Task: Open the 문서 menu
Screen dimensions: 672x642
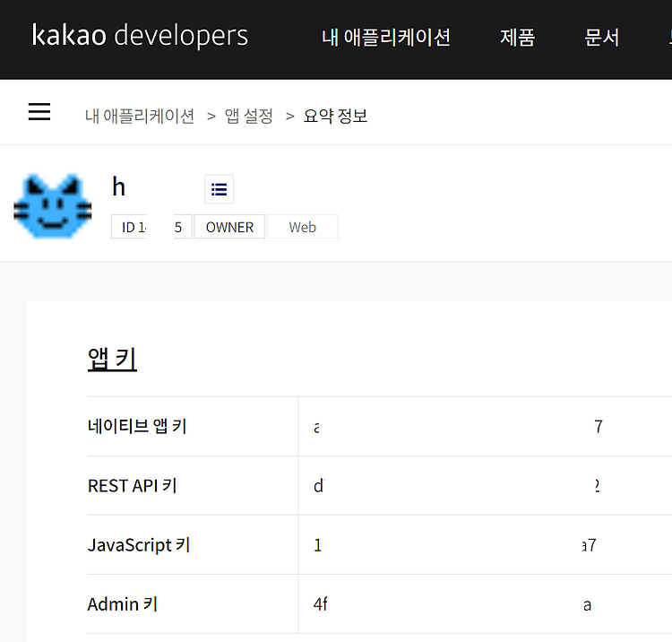Action: click(602, 38)
